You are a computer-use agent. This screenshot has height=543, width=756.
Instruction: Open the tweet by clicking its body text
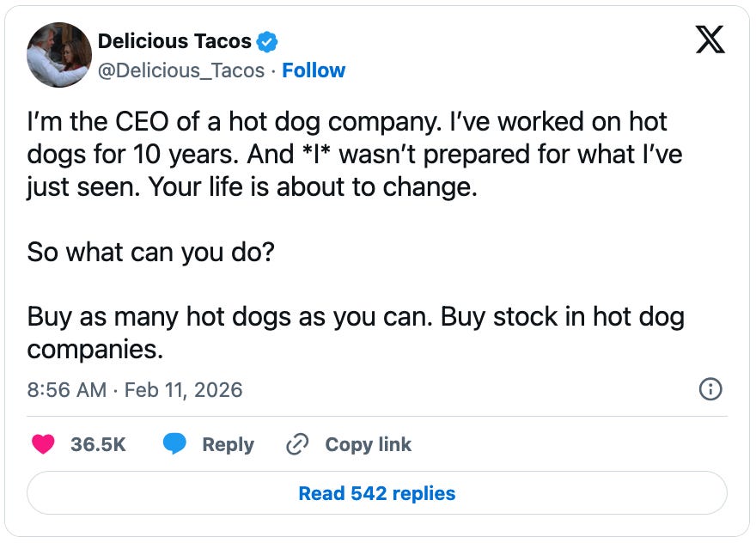[x=344, y=155]
